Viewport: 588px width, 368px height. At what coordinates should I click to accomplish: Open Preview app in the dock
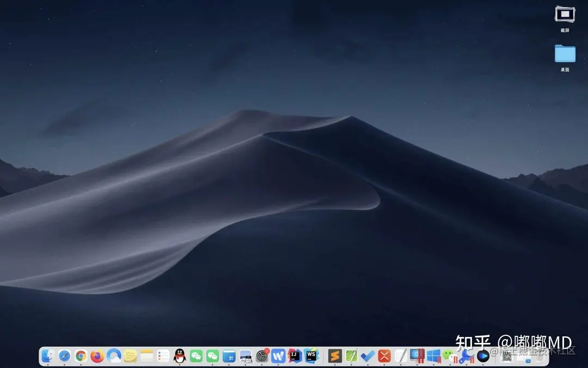246,356
